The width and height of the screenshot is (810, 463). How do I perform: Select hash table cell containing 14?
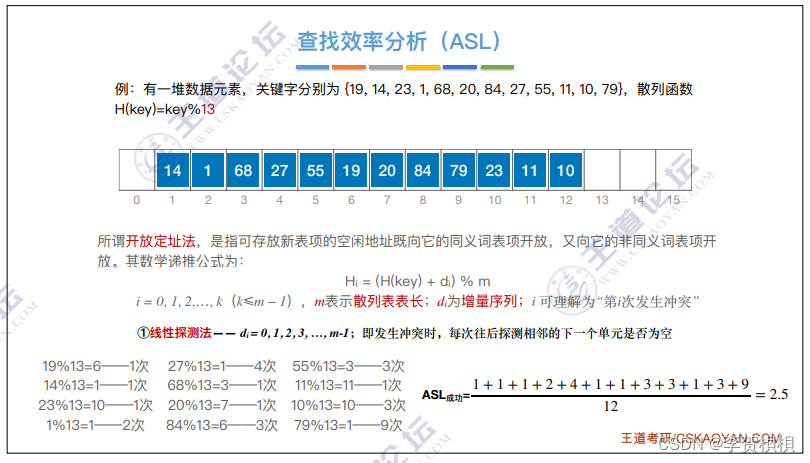pos(173,170)
